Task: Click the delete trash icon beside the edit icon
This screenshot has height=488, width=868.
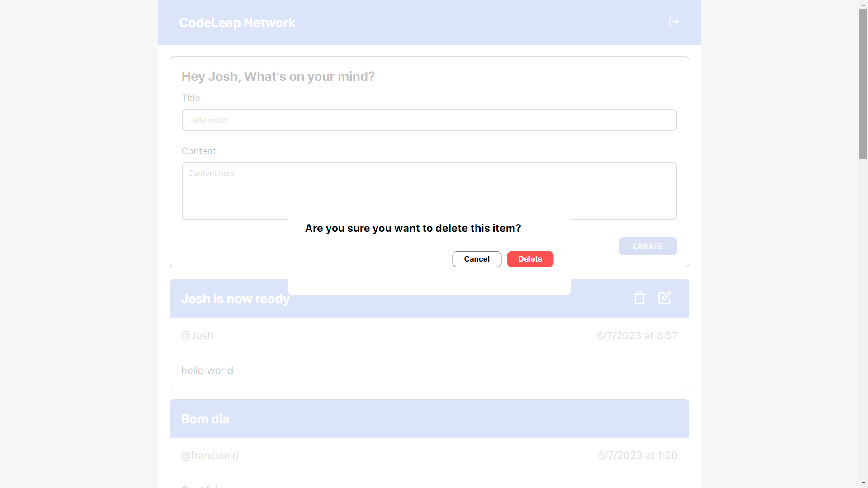Action: [x=639, y=297]
